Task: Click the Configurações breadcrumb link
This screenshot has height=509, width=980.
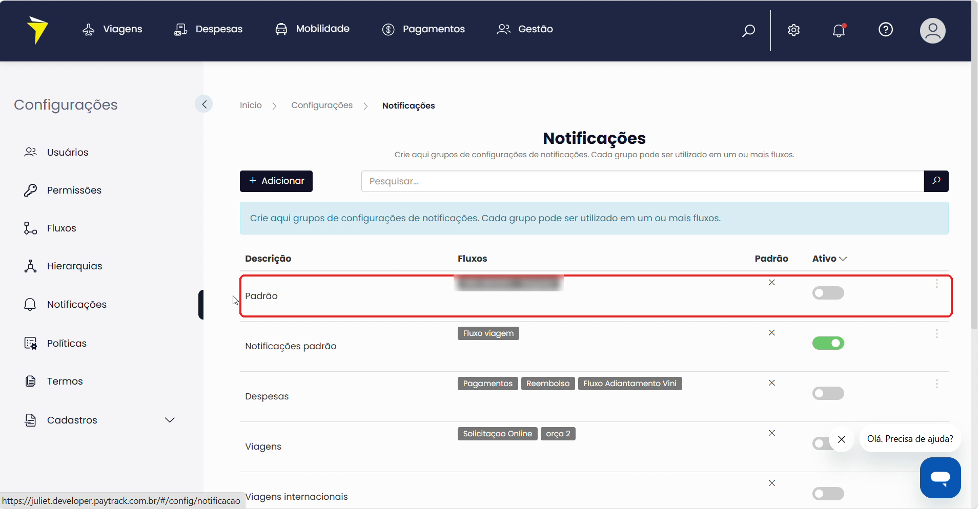Action: click(x=322, y=105)
